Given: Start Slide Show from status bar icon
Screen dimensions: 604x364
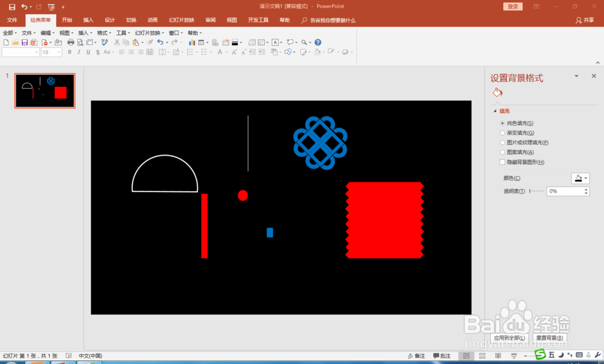Looking at the screenshot, I should tap(514, 356).
